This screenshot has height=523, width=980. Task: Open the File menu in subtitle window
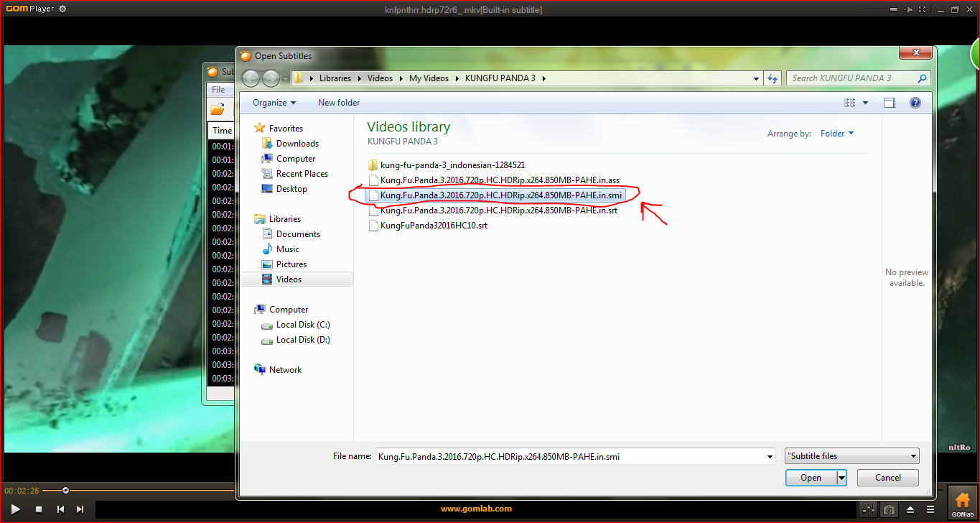coord(218,90)
